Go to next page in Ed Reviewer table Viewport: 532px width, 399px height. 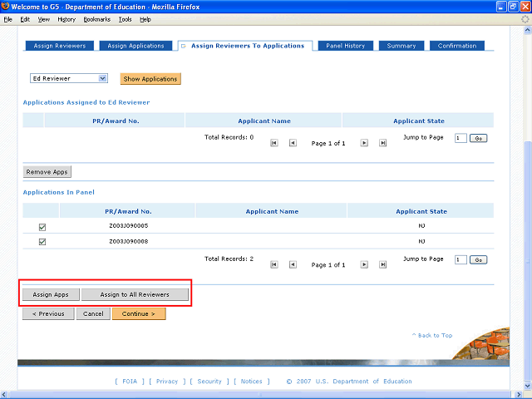(x=364, y=143)
